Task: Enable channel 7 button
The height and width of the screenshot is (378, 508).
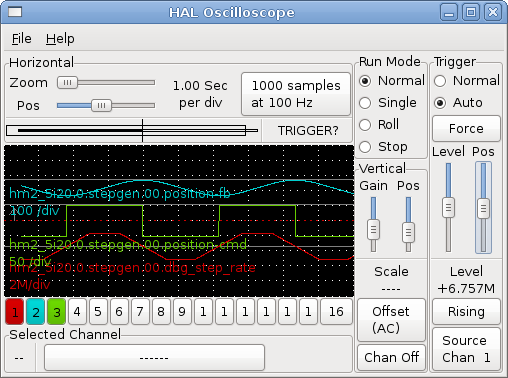Action: point(140,312)
